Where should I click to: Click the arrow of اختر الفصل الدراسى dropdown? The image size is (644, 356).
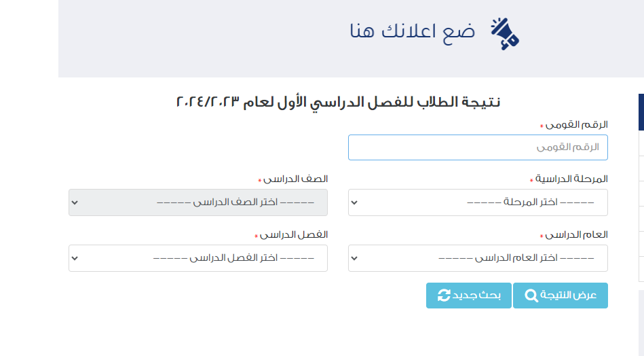[x=75, y=259]
